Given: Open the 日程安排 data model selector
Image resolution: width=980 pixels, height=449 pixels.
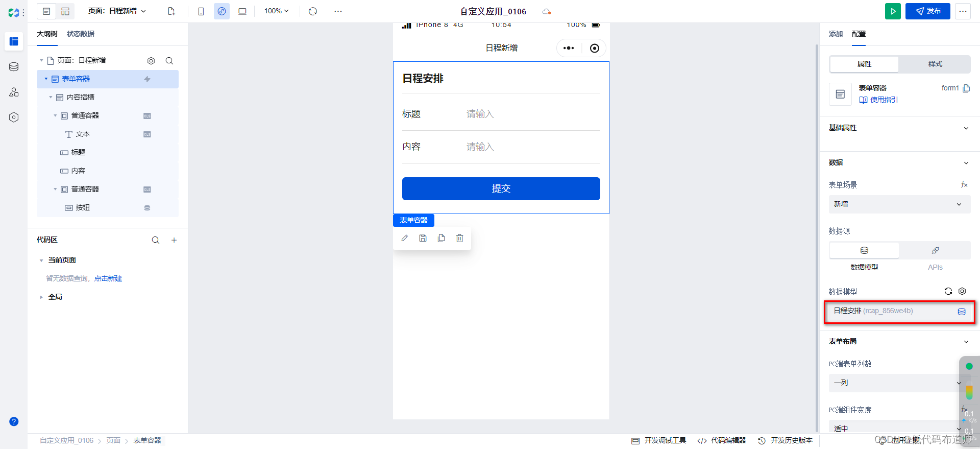Looking at the screenshot, I should 899,311.
